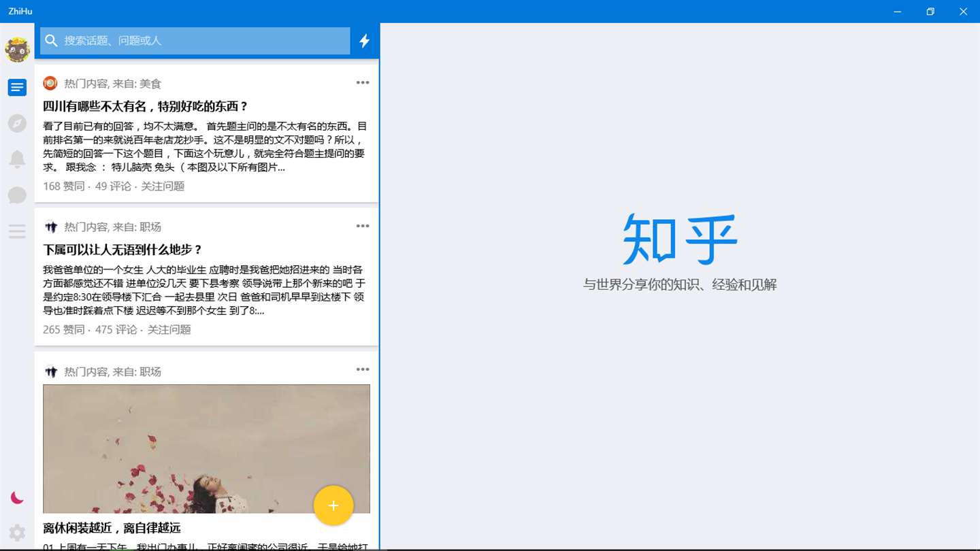Click 热门内容, 来自: 美食 source label
The width and height of the screenshot is (980, 551).
(113, 84)
